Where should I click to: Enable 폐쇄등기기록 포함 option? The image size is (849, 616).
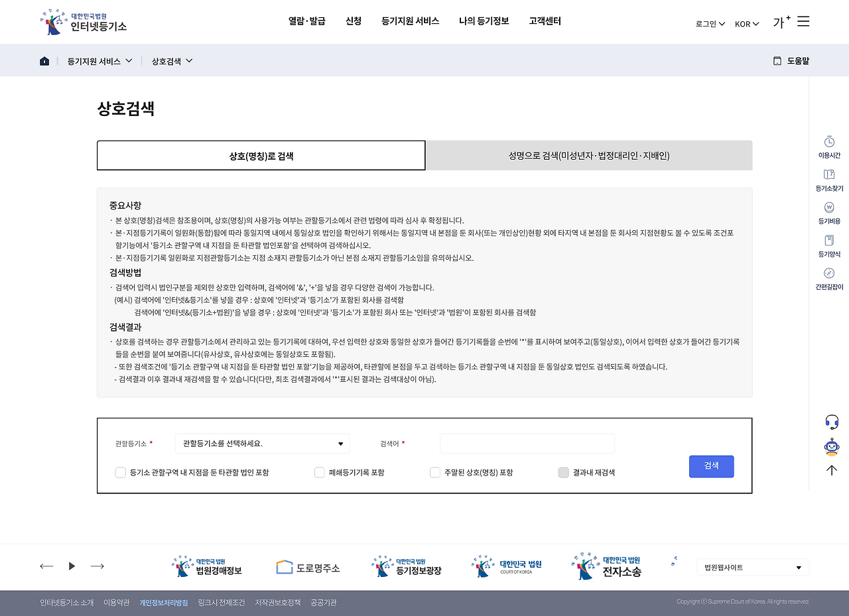tap(319, 472)
